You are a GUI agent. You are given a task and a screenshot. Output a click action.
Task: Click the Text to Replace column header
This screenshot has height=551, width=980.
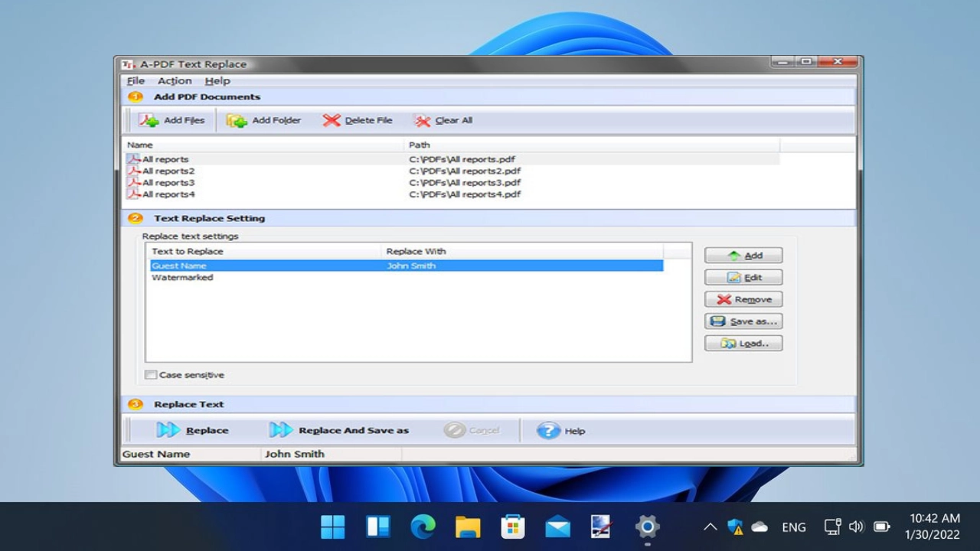click(263, 251)
